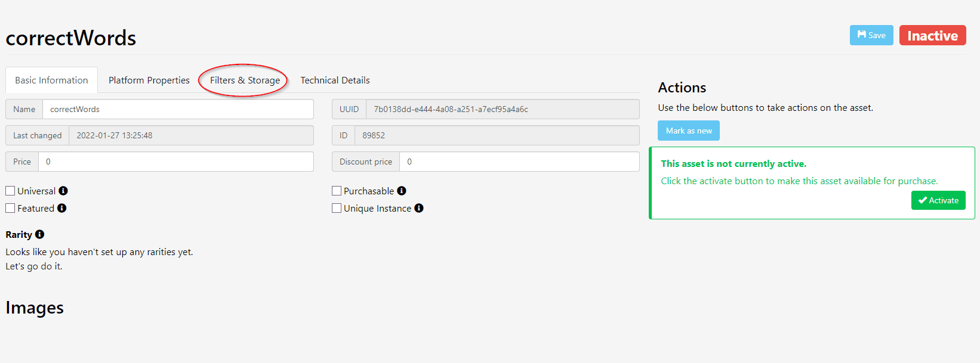Toggle the Unique Instance checkbox
Image resolution: width=980 pixels, height=363 pixels.
coord(337,208)
